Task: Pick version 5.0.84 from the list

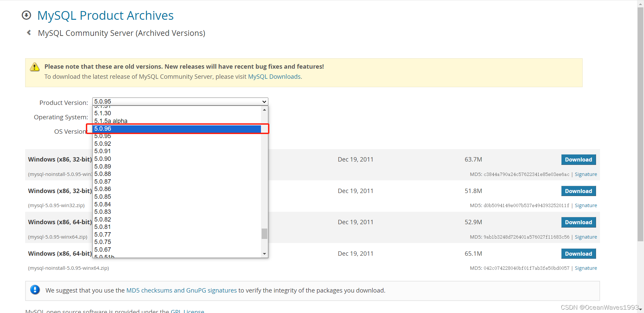Action: coord(177,204)
